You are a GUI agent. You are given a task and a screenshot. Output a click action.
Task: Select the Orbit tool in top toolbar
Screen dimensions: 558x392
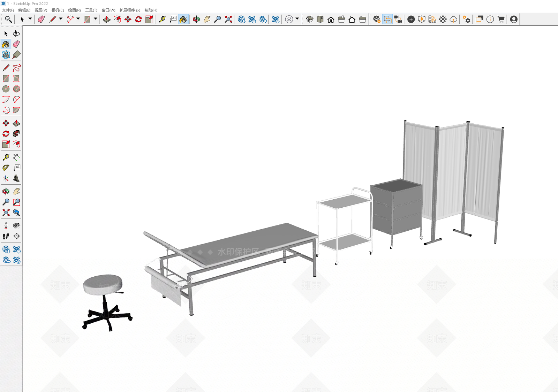(196, 19)
